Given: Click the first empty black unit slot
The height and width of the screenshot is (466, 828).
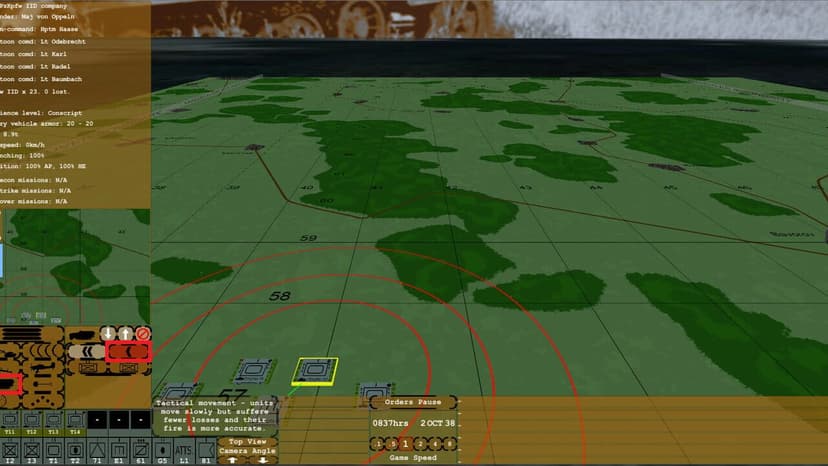Looking at the screenshot, I should pyautogui.click(x=97, y=420).
